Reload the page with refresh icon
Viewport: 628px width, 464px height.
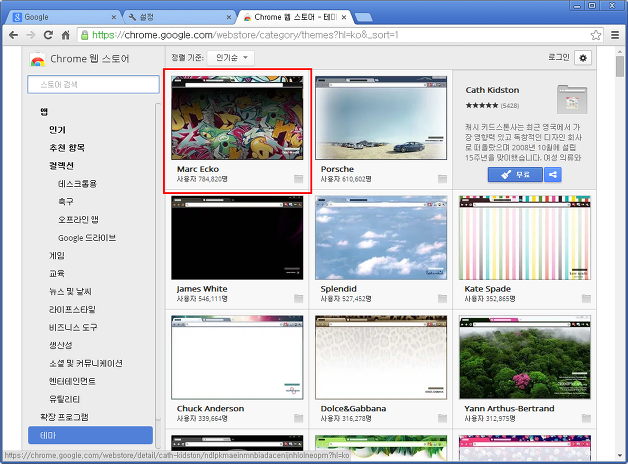(48, 35)
